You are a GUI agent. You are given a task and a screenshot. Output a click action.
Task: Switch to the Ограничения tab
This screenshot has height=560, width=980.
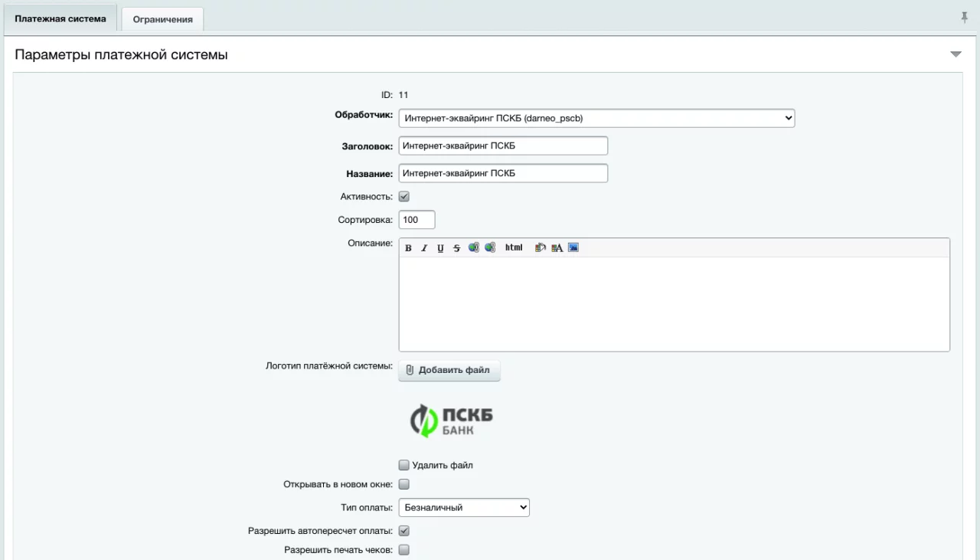[162, 20]
